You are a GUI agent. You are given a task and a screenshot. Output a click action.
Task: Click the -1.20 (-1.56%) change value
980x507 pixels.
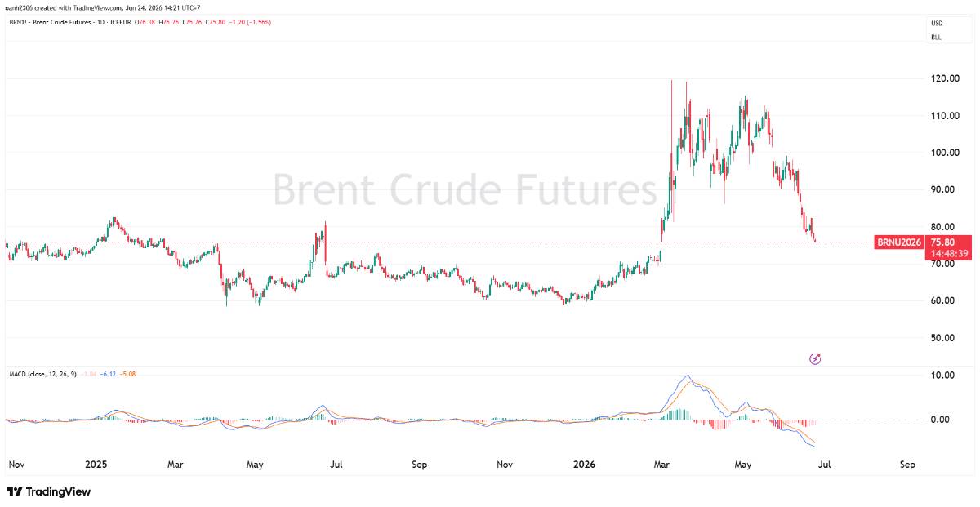(x=249, y=22)
